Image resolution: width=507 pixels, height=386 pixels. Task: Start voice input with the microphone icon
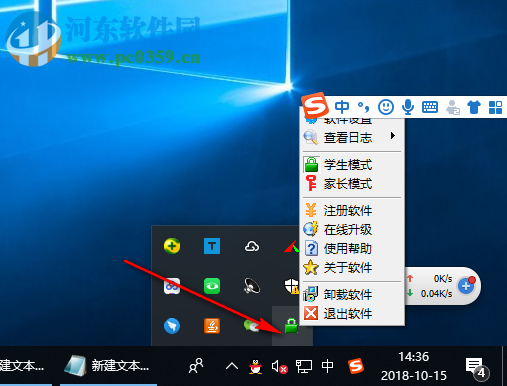(x=408, y=107)
